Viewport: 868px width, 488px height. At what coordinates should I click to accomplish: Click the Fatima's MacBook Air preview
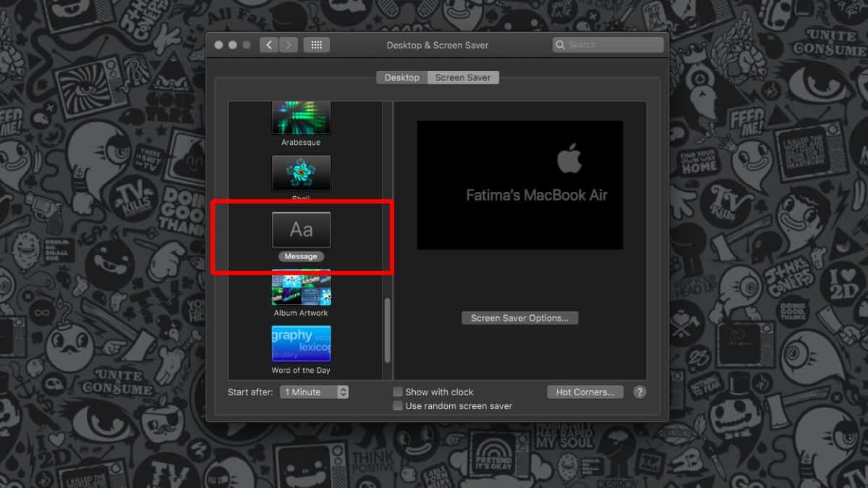520,185
